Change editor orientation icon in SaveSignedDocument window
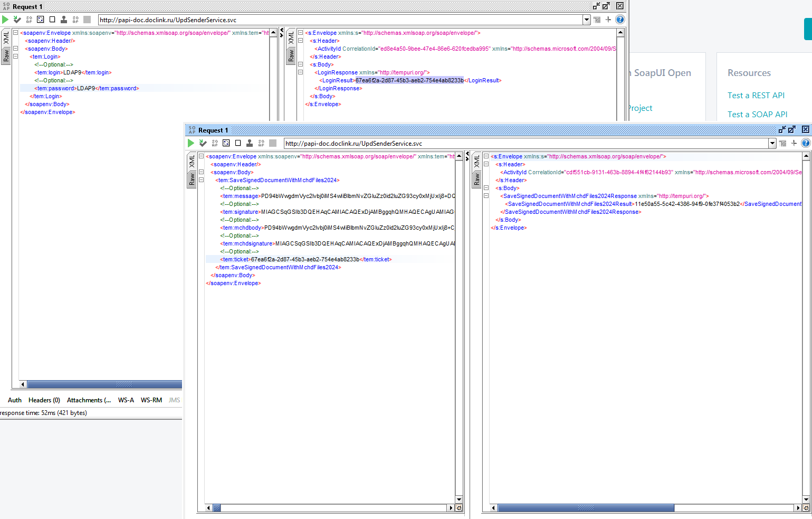Image resolution: width=812 pixels, height=519 pixels. coord(782,143)
